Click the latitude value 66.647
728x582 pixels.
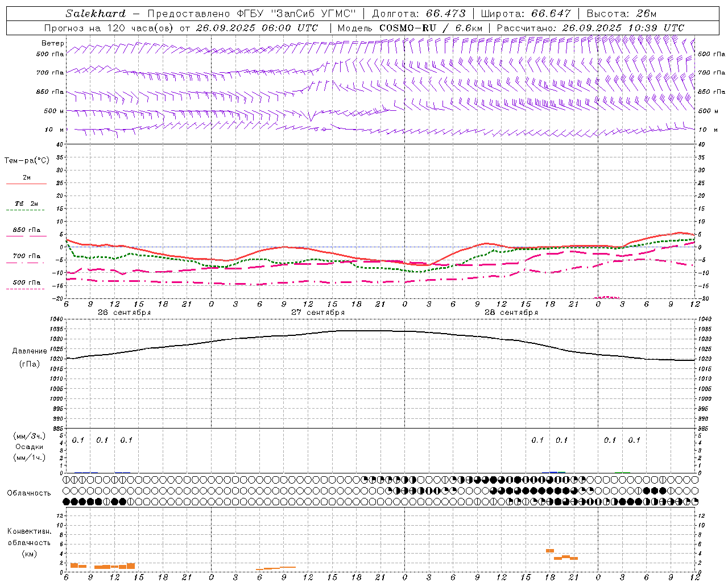click(x=551, y=14)
